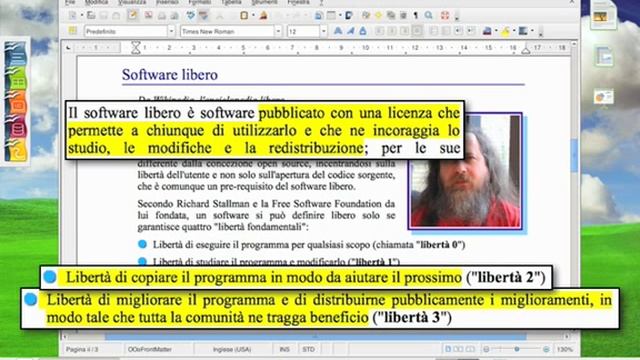Click the Open file toolbar icon
The height and width of the screenshot is (360, 640).
coord(91,16)
